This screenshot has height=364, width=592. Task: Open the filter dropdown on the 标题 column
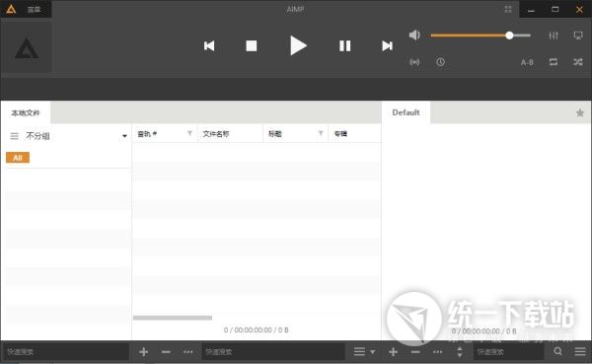tap(321, 133)
